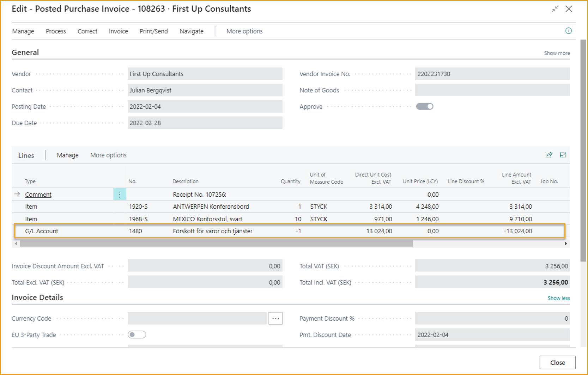Open the Comment row ellipsis menu

[x=120, y=194]
